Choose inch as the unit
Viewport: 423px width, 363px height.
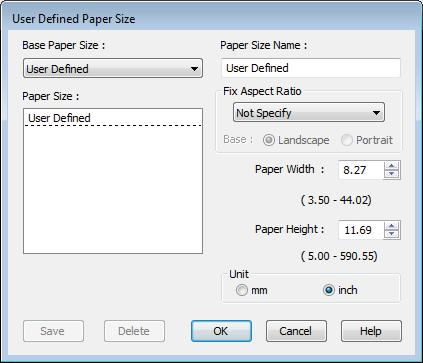point(329,290)
